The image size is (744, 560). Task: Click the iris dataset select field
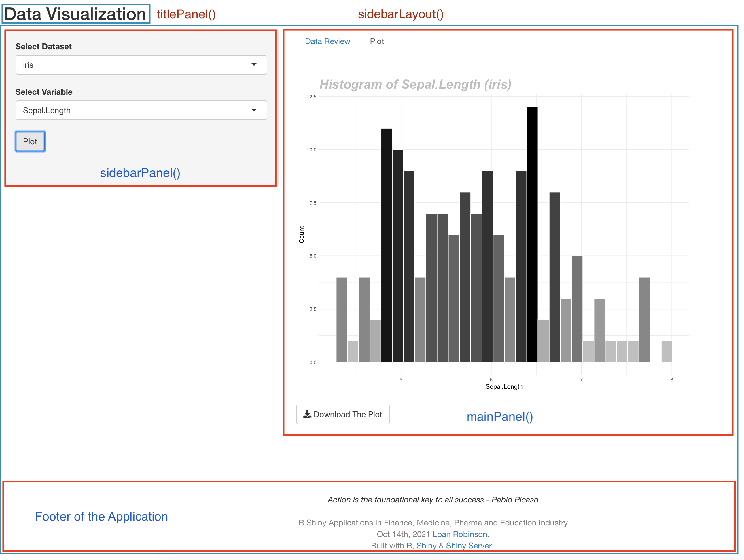(135, 65)
